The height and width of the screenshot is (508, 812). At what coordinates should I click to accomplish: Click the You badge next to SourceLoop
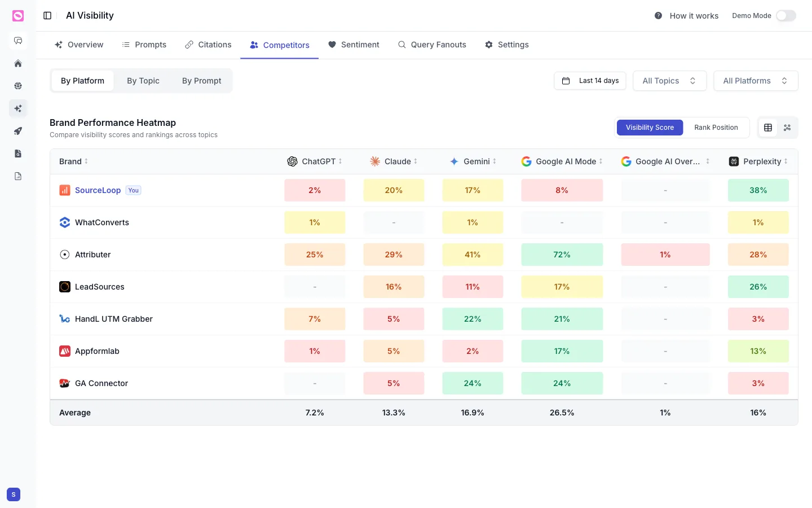(x=134, y=190)
